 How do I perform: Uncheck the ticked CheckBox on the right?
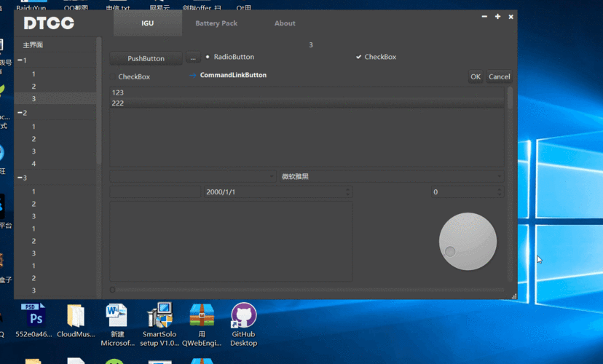(376, 57)
